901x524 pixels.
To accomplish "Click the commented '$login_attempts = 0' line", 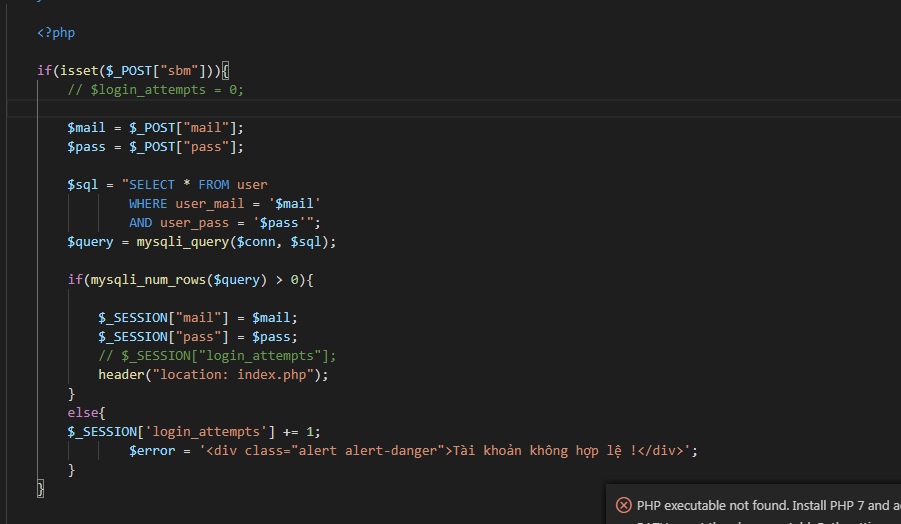I will tap(155, 90).
